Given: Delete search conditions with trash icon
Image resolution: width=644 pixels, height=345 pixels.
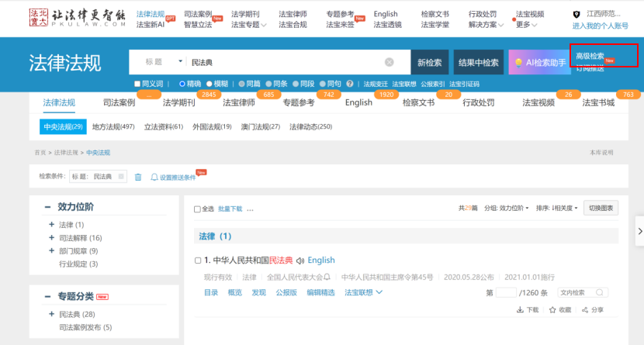Looking at the screenshot, I should [138, 177].
